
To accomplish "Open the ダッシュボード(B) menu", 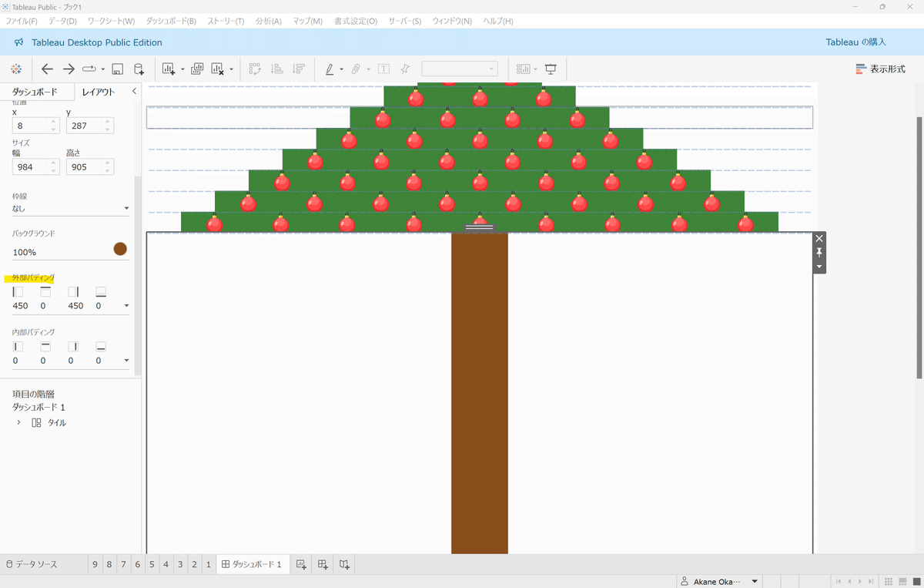I will (171, 21).
